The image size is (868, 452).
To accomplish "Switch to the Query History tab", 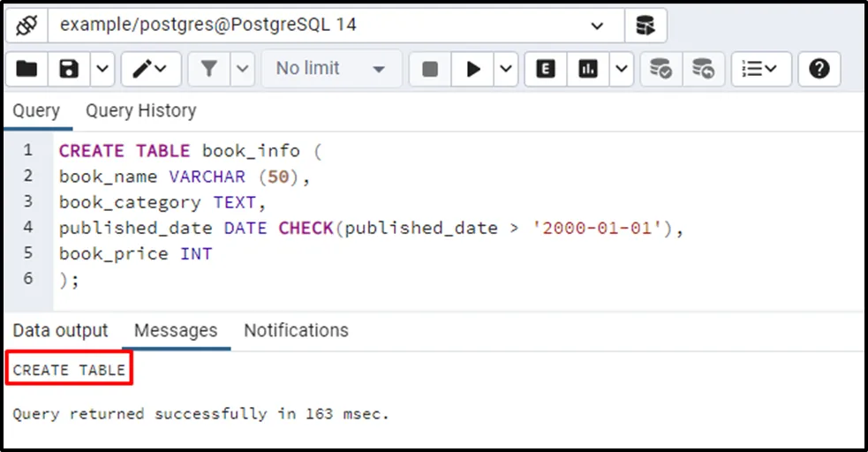I will tap(140, 111).
